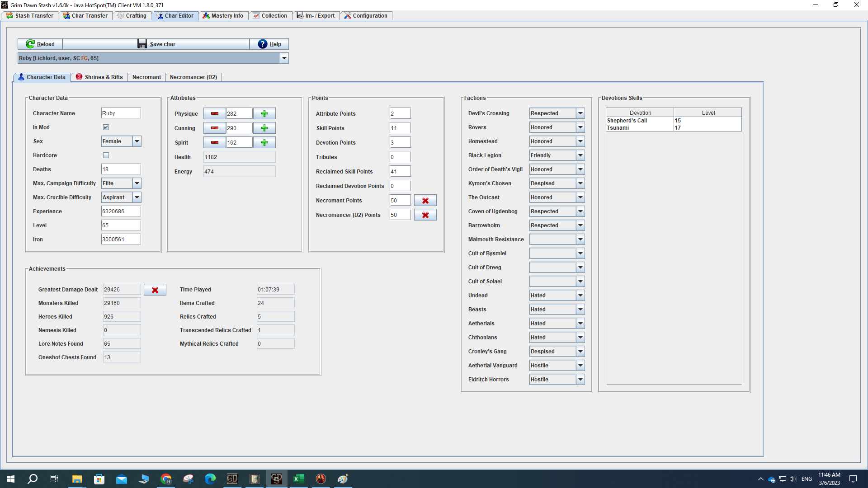Switch to Crafting tab
868x488 pixels.
132,16
